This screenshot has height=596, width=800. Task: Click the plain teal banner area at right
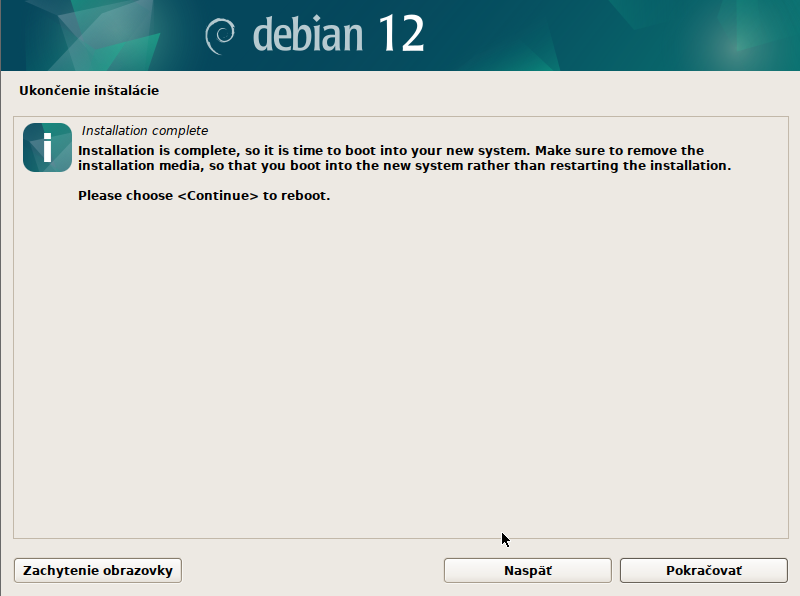(x=650, y=35)
